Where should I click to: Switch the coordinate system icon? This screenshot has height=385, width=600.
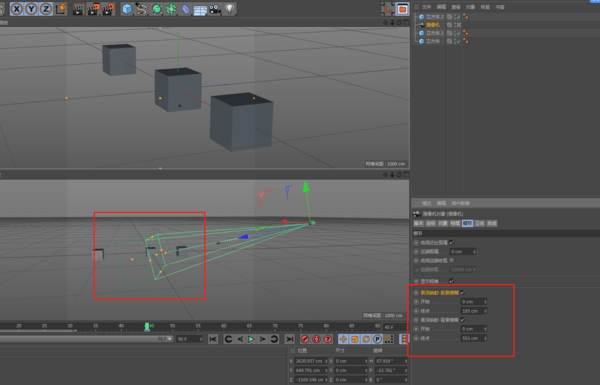(60, 9)
